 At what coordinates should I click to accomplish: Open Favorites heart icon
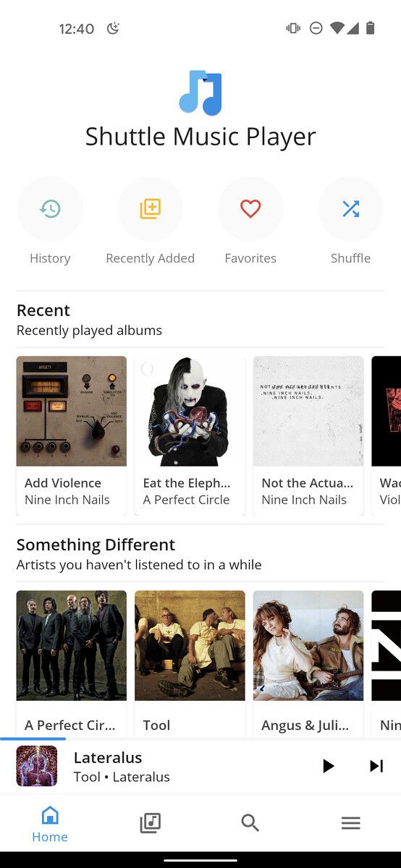(x=250, y=209)
